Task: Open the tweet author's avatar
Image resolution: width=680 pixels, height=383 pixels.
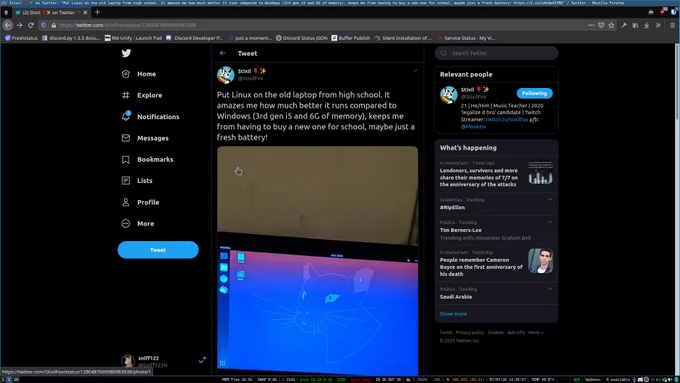Action: tap(226, 75)
